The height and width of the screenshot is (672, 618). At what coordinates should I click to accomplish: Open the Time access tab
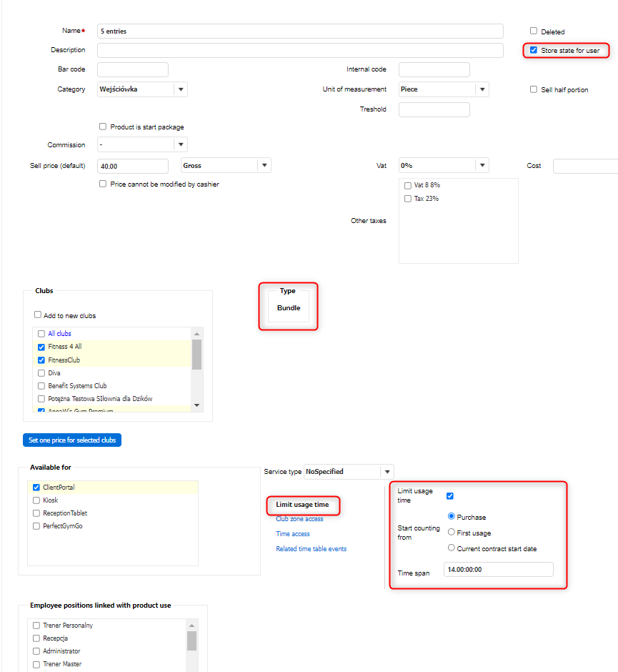tap(293, 534)
